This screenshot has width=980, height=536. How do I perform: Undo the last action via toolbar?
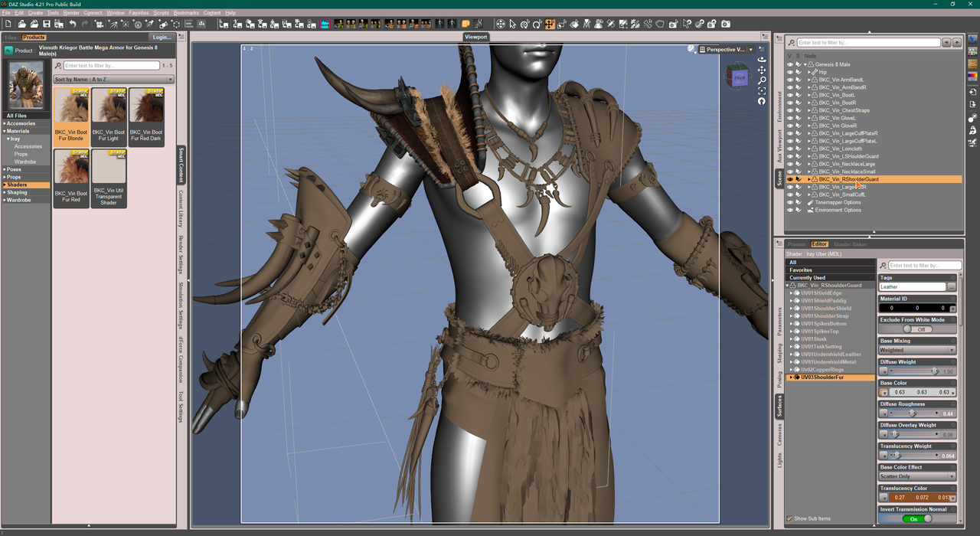72,24
